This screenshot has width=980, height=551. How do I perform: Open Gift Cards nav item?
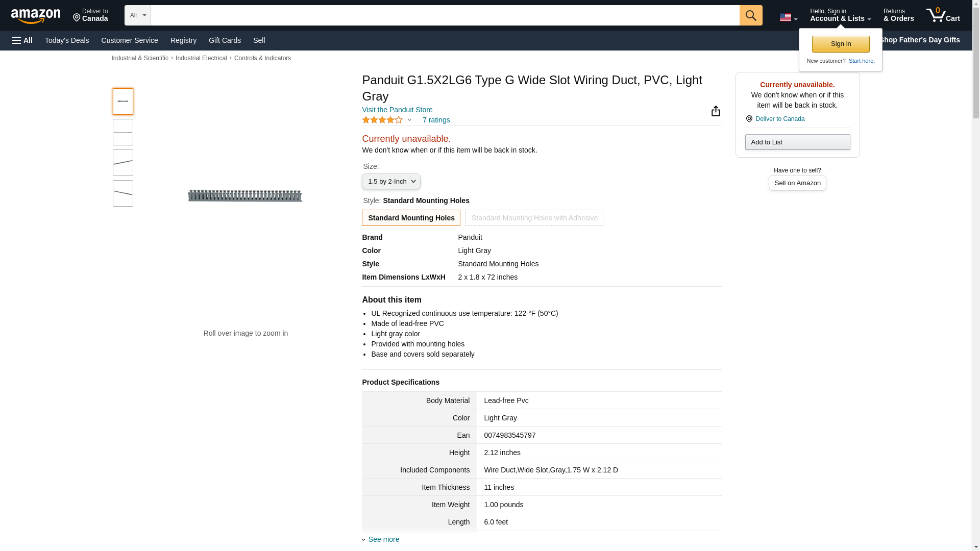click(225, 40)
